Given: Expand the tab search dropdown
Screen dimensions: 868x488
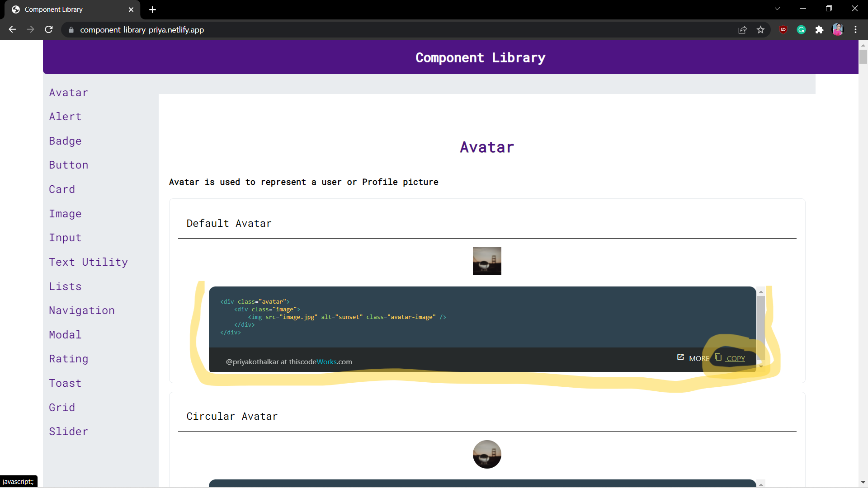Looking at the screenshot, I should [x=777, y=9].
